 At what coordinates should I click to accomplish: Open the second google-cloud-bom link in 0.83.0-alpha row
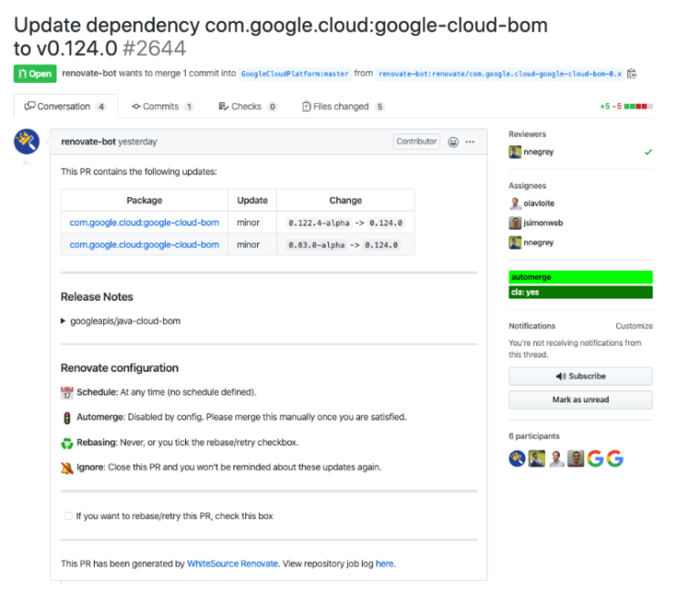144,244
